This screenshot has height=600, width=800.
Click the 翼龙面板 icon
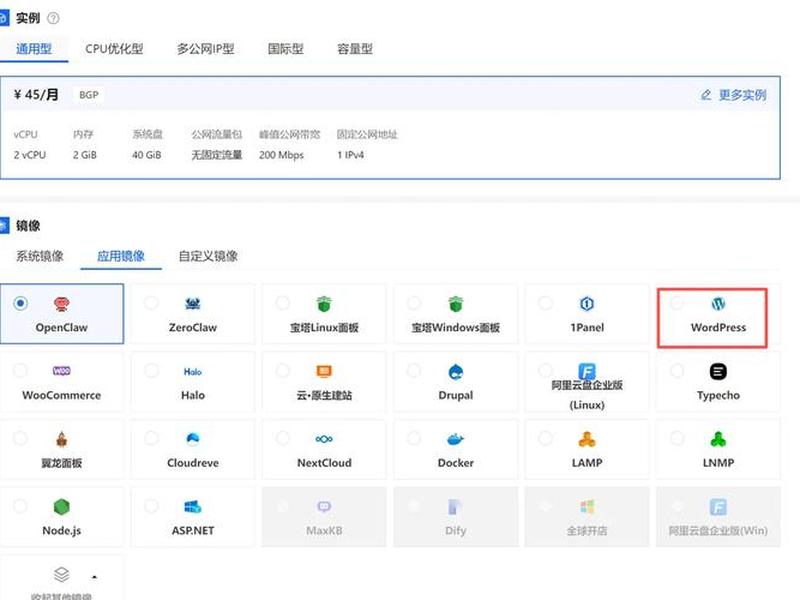click(x=61, y=439)
